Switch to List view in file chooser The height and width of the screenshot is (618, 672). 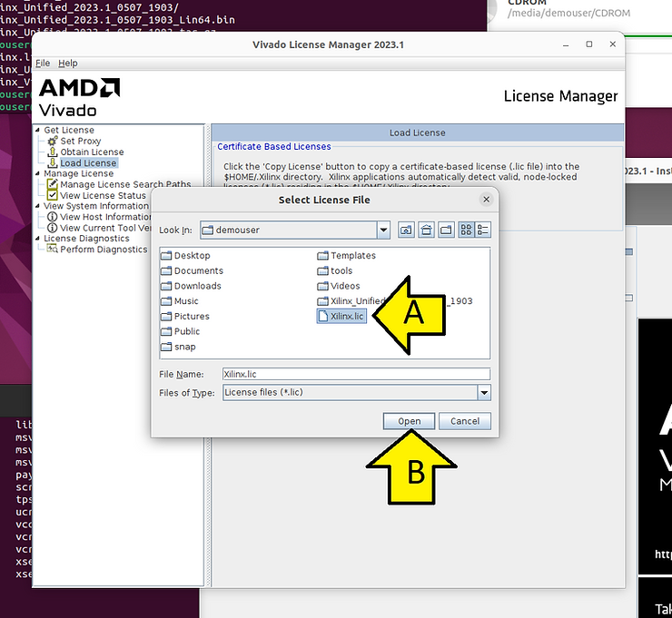click(467, 231)
